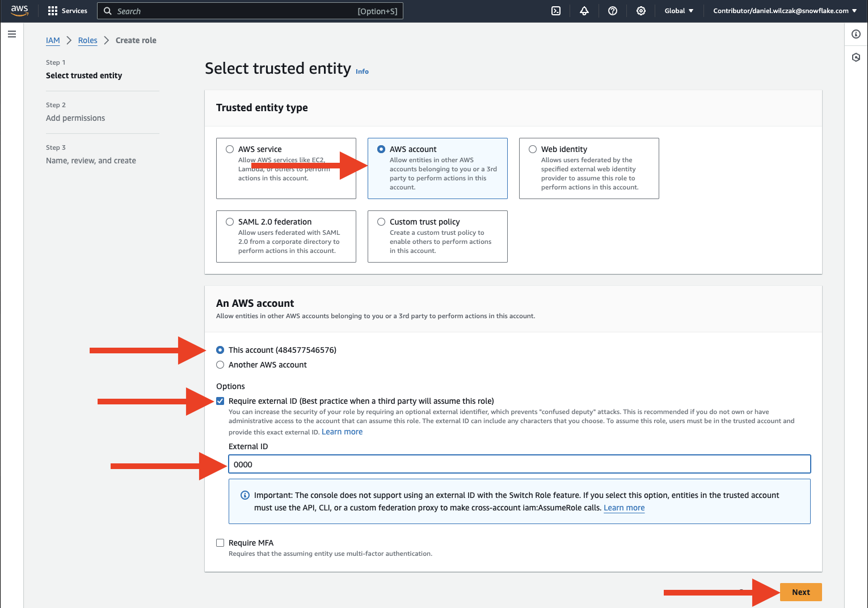Navigate to the IAM breadcrumb link

tap(53, 40)
